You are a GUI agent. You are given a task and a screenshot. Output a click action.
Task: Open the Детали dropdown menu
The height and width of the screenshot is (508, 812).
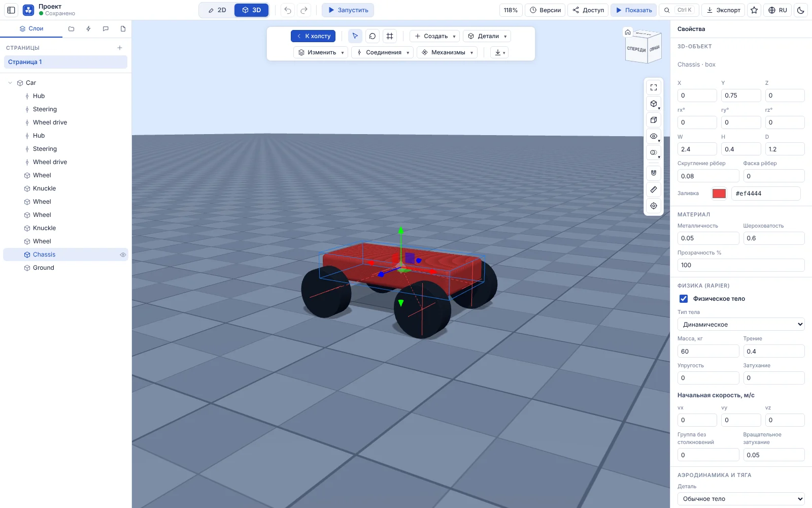(487, 36)
